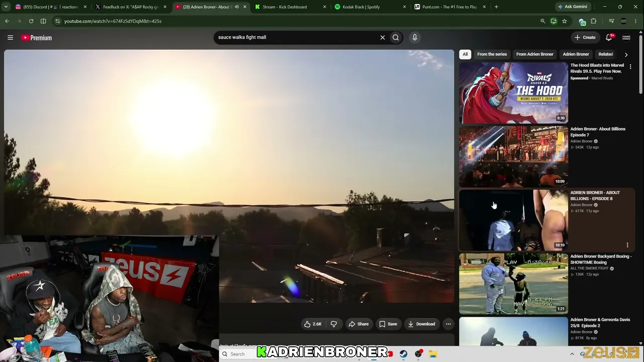
Task: Open About Billions Episode 7 thumbnail
Action: tap(513, 156)
